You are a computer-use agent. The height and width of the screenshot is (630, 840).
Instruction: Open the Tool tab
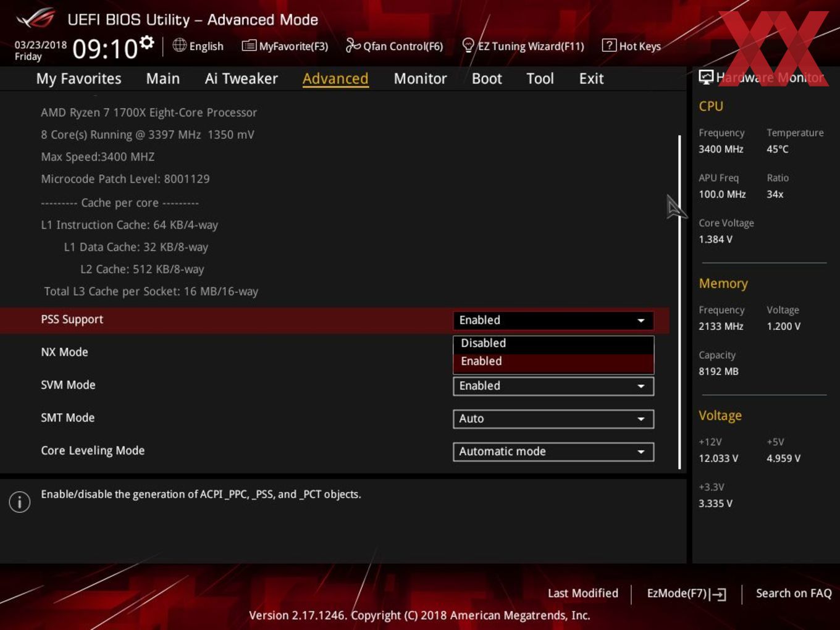(540, 78)
